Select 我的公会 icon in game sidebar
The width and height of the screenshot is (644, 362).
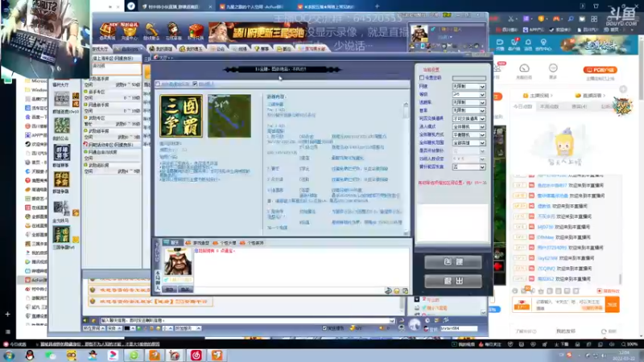62,125
